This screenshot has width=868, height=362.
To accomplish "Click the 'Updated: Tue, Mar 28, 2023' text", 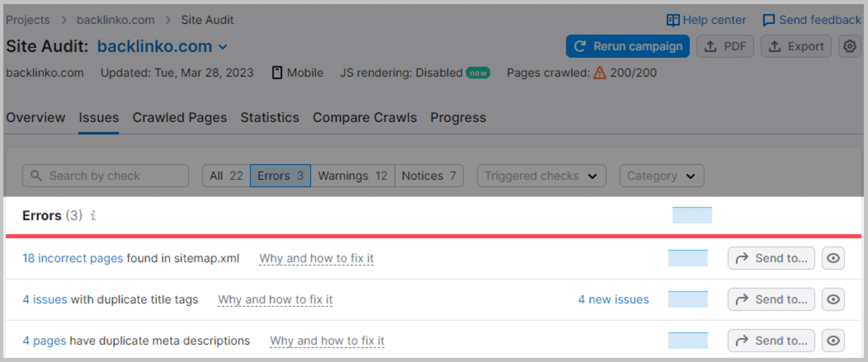I will (177, 73).
